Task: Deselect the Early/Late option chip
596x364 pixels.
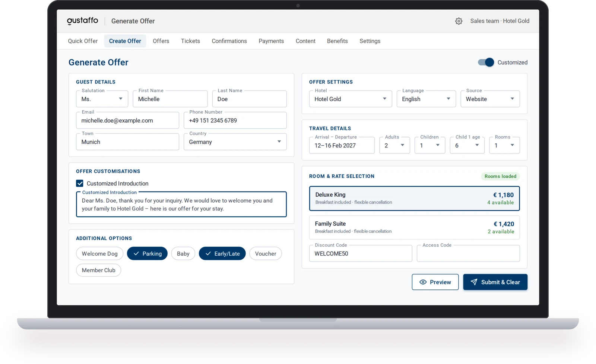Action: pyautogui.click(x=222, y=254)
